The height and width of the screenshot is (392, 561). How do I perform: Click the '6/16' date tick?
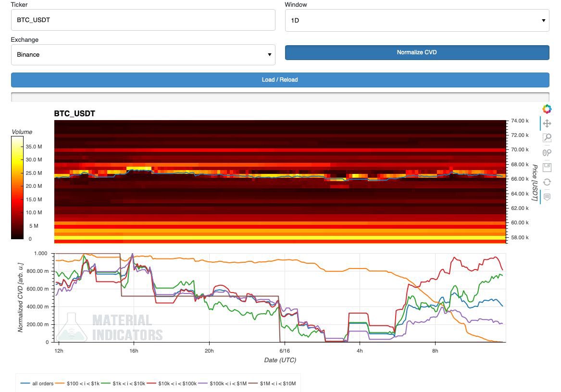[x=285, y=351]
